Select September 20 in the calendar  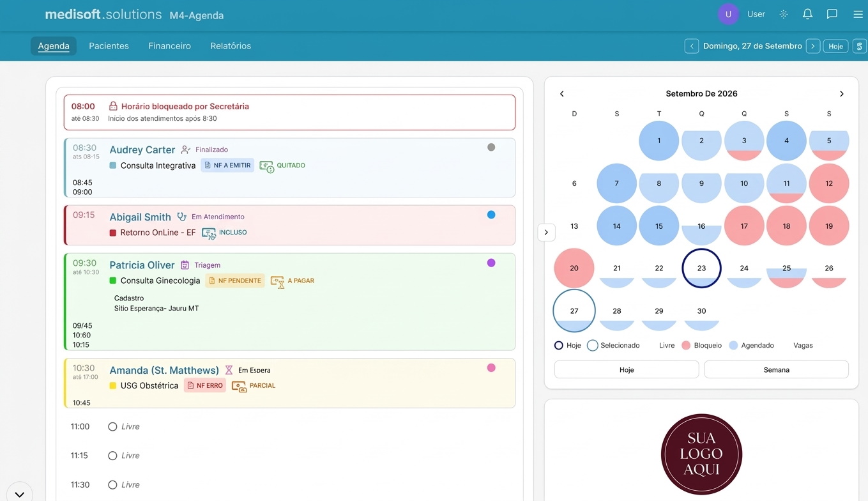click(574, 268)
